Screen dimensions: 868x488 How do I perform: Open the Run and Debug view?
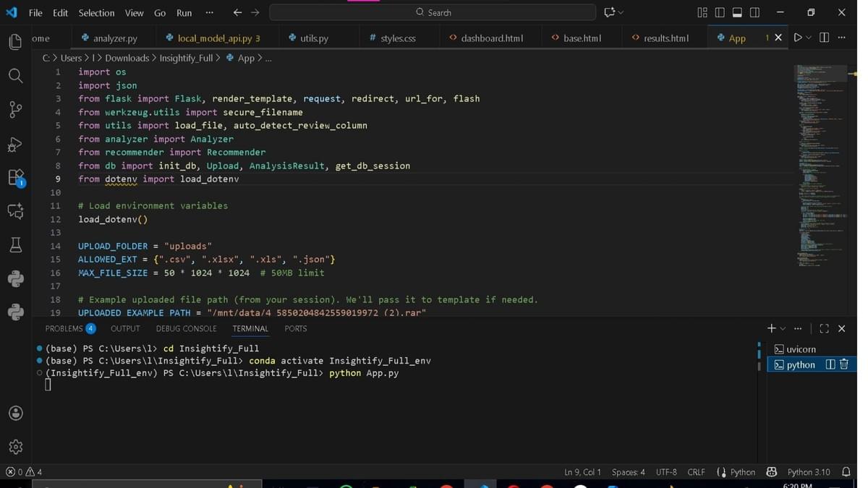[15, 144]
